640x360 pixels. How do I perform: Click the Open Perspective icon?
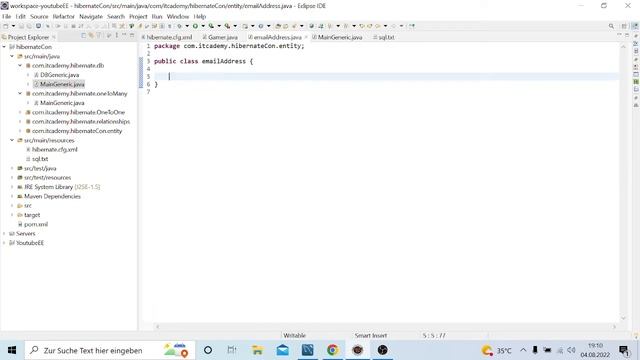tap(624, 26)
